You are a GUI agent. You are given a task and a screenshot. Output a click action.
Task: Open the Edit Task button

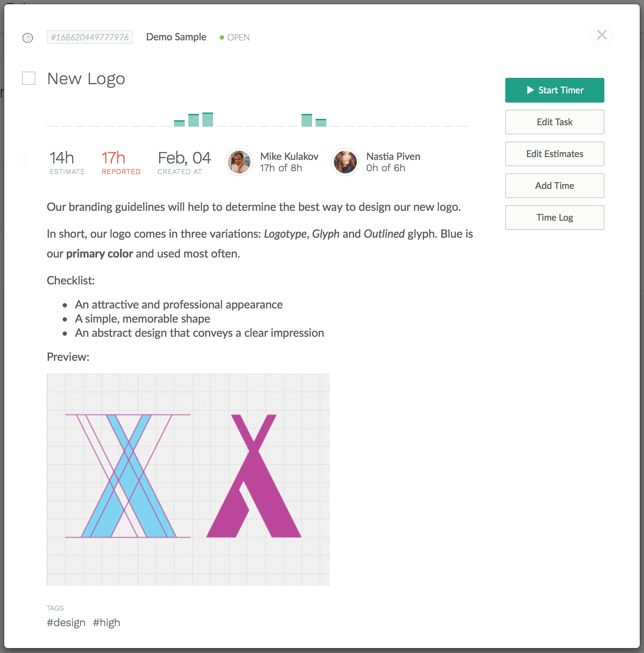click(554, 122)
